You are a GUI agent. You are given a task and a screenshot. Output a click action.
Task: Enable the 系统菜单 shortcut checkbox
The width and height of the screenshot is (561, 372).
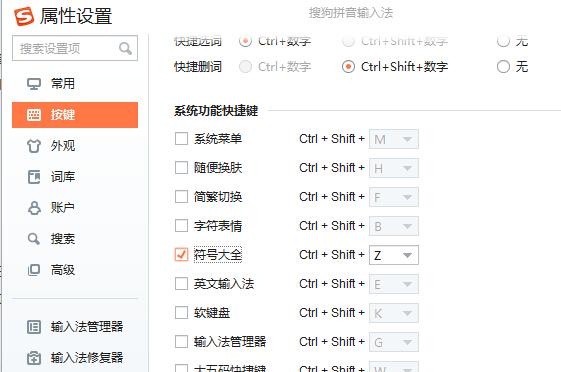point(181,139)
